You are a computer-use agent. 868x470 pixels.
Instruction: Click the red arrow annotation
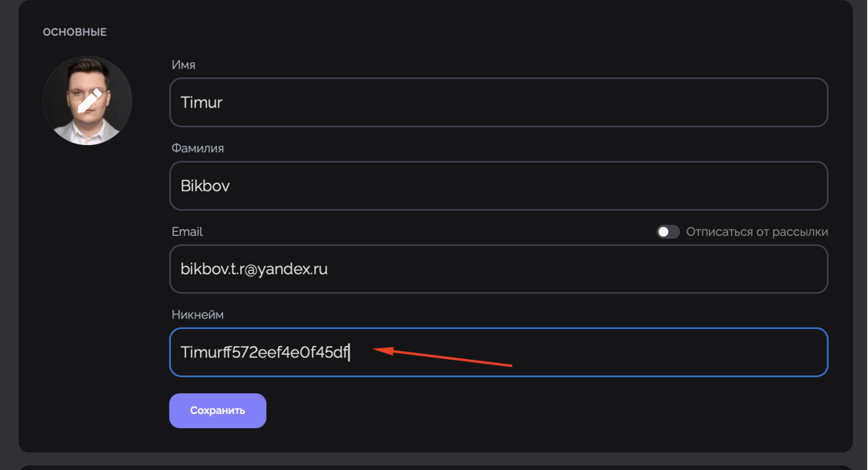click(x=443, y=357)
